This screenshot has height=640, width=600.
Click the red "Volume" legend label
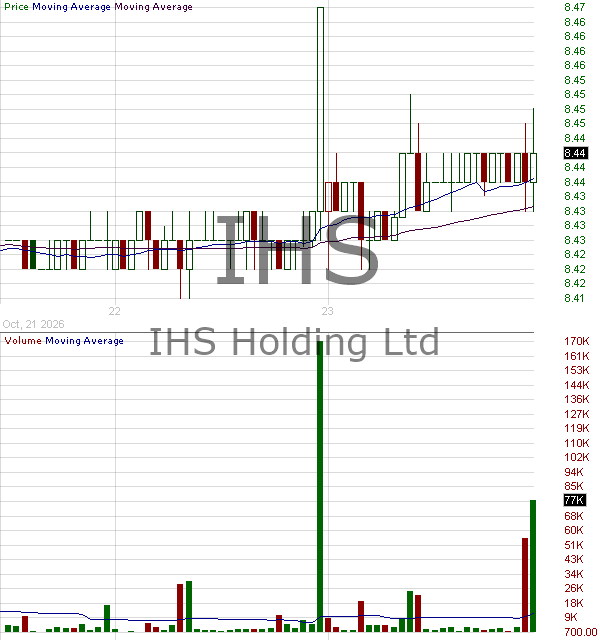coord(23,340)
